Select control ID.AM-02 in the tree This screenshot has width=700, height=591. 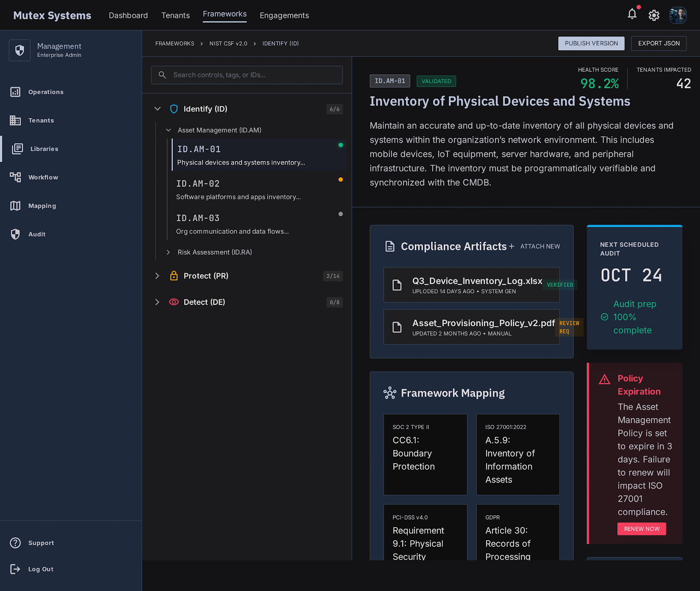pos(259,190)
